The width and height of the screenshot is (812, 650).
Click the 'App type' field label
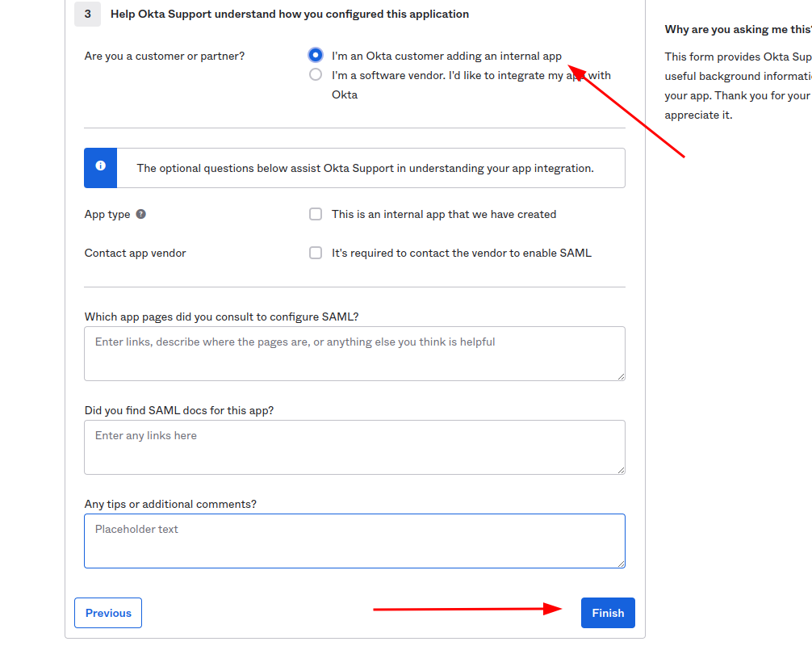[x=107, y=214]
